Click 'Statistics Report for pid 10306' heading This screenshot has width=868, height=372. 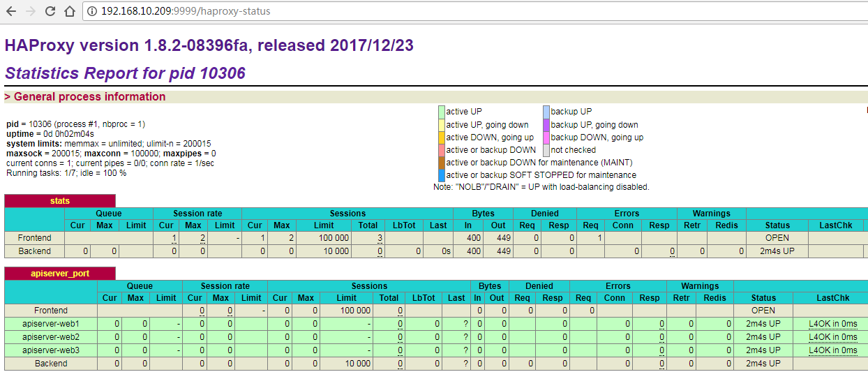pyautogui.click(x=125, y=73)
